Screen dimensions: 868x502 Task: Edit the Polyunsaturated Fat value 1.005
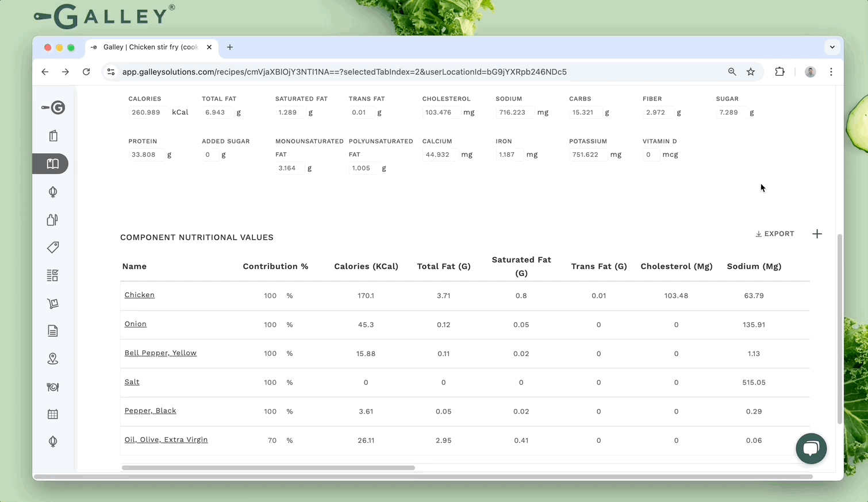[364, 168]
